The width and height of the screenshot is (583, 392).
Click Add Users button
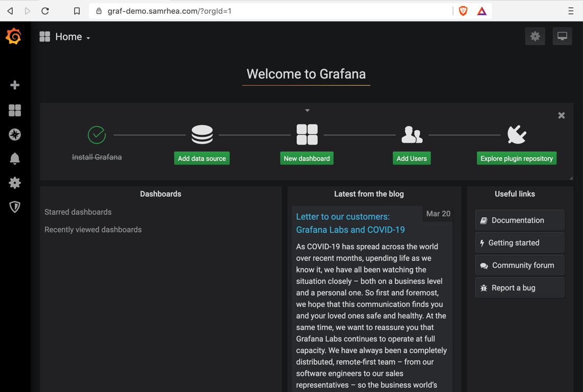point(412,158)
